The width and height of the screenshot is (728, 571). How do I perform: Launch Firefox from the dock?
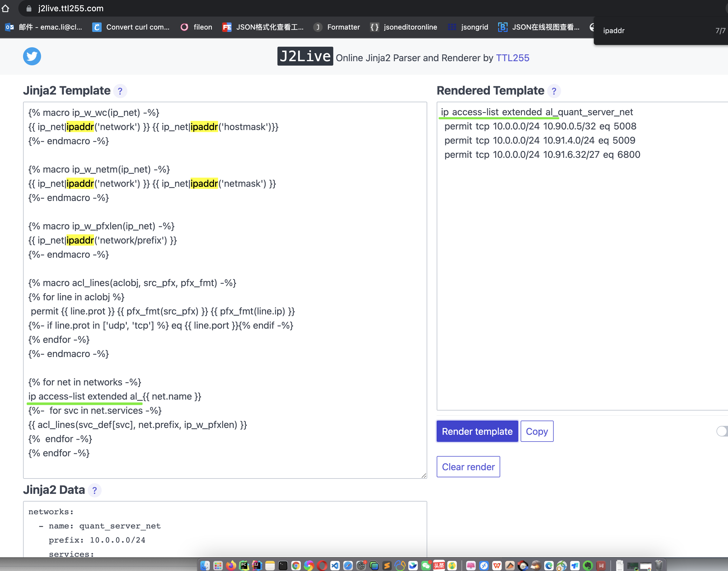[x=231, y=565]
